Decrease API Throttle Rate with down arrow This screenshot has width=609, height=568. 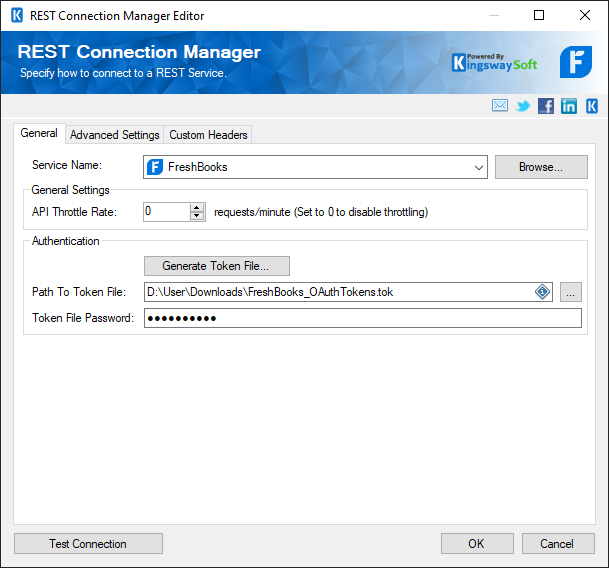pyautogui.click(x=197, y=216)
